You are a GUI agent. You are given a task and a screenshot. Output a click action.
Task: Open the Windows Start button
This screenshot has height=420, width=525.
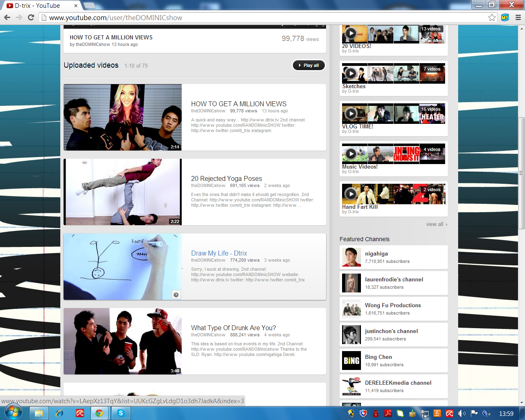click(x=13, y=413)
